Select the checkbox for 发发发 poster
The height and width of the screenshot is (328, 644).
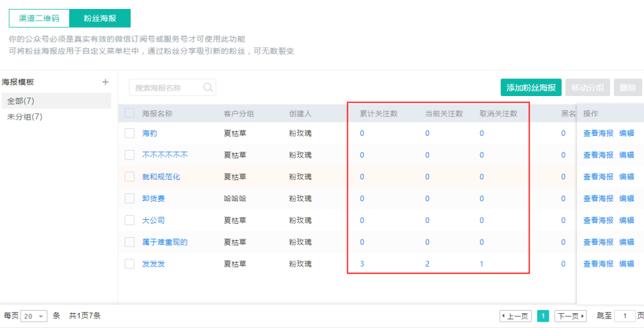(x=130, y=264)
